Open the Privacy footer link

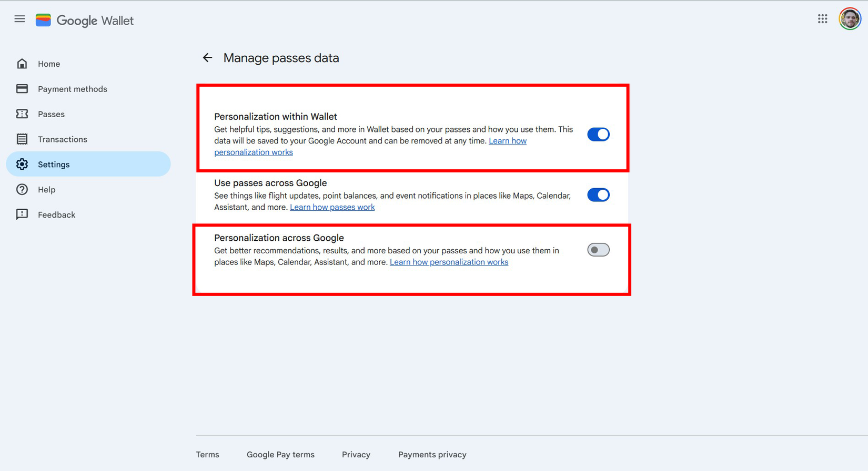click(356, 455)
